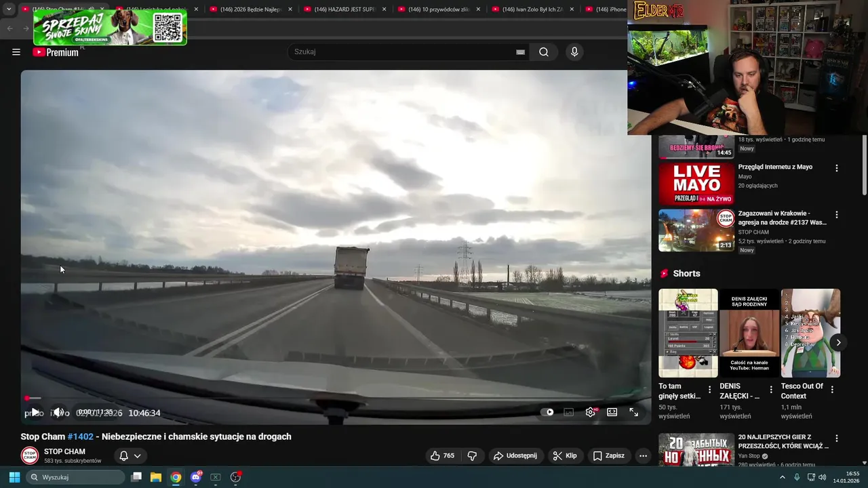
Task: Enter fullscreen mode
Action: coord(634,412)
